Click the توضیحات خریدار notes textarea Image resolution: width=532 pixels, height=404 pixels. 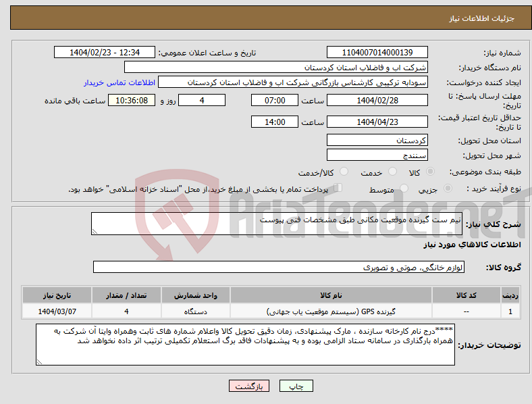245,345
